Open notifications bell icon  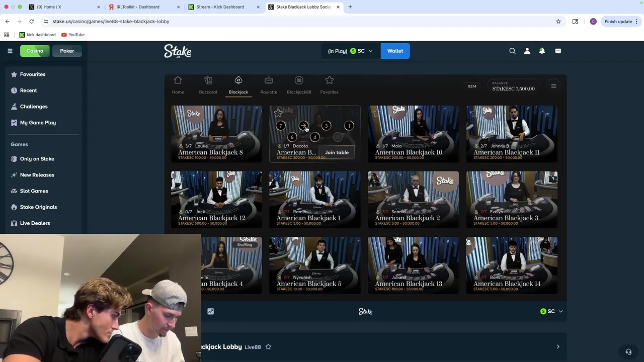(x=542, y=51)
